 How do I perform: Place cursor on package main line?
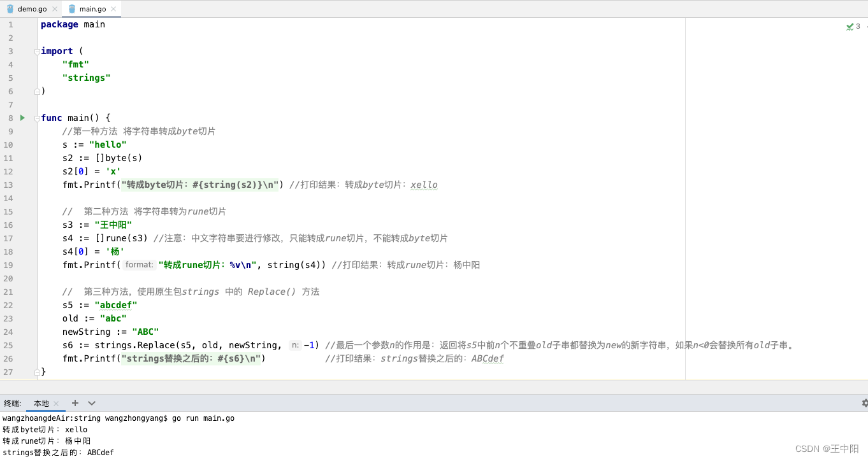pyautogui.click(x=73, y=24)
